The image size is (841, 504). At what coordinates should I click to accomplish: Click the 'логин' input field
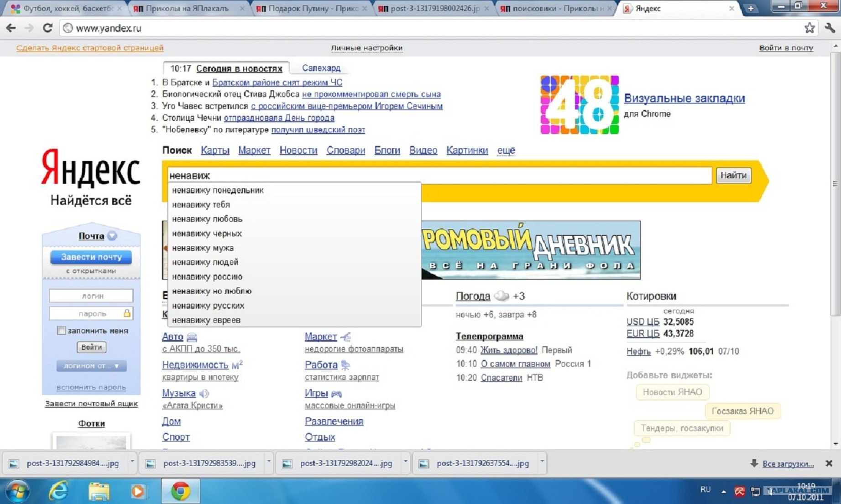click(x=91, y=296)
